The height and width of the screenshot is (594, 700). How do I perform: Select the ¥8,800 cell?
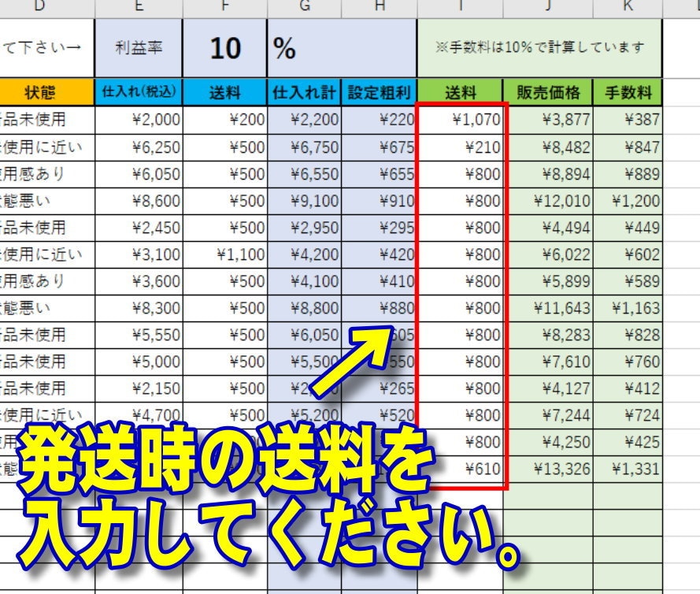304,308
